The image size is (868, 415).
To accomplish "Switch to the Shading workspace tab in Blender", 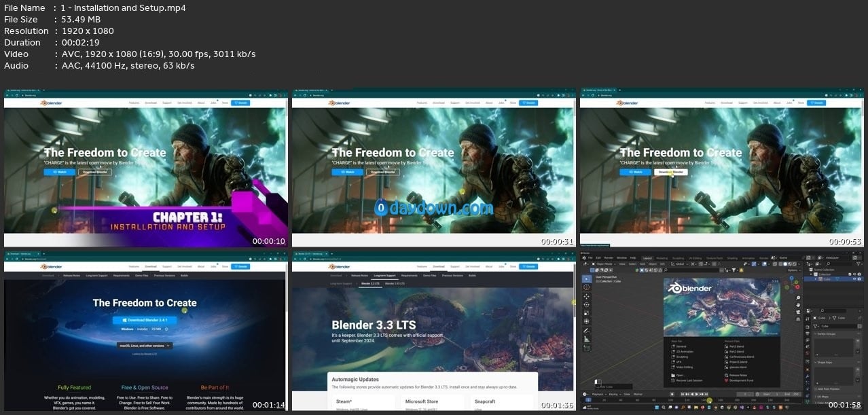I will 731,258.
